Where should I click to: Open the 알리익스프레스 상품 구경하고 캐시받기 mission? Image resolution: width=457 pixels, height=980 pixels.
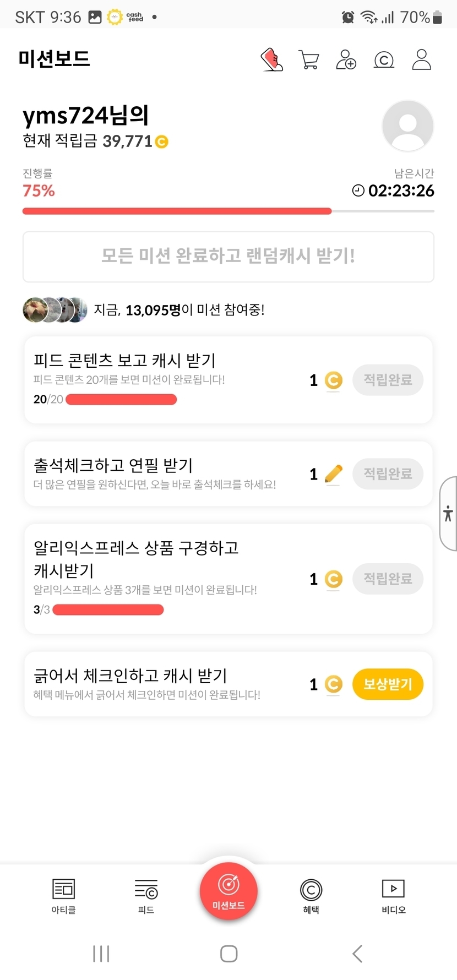coord(165,578)
